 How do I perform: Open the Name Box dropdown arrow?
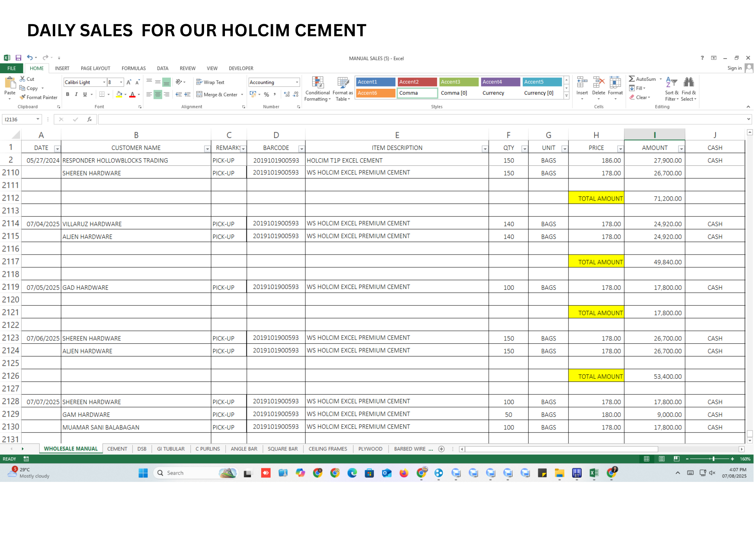tap(38, 119)
